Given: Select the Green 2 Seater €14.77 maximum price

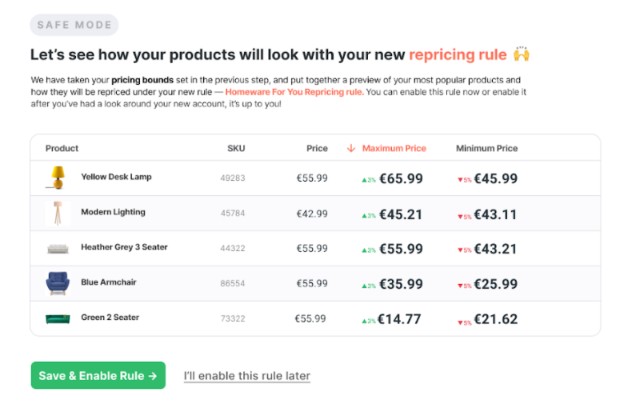Looking at the screenshot, I should [x=399, y=319].
